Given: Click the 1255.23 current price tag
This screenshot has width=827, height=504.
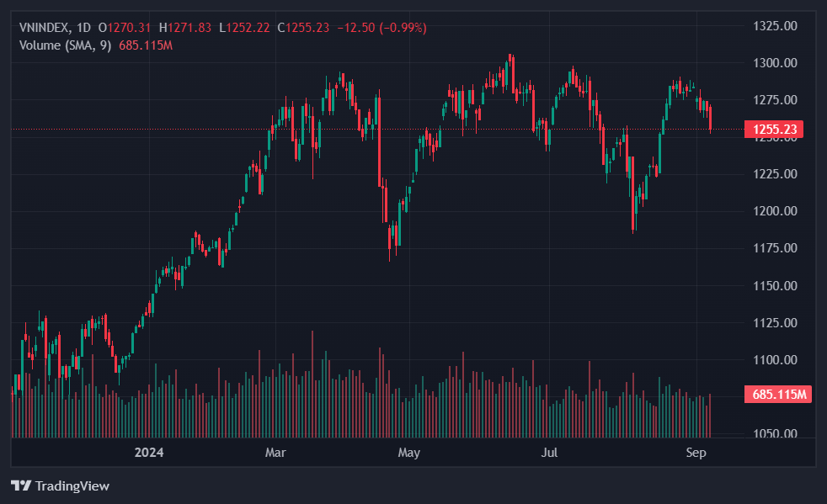Looking at the screenshot, I should [774, 129].
